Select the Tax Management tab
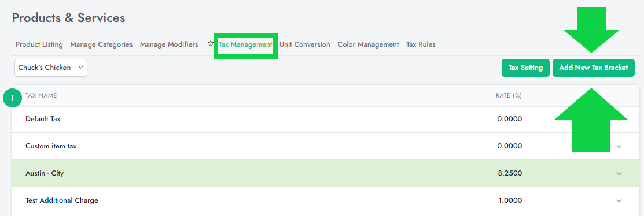 245,44
